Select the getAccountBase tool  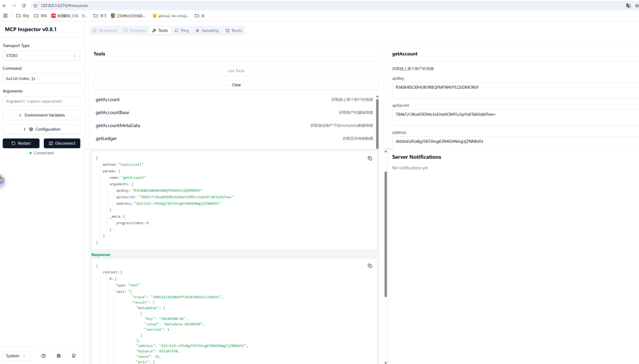tap(234, 112)
